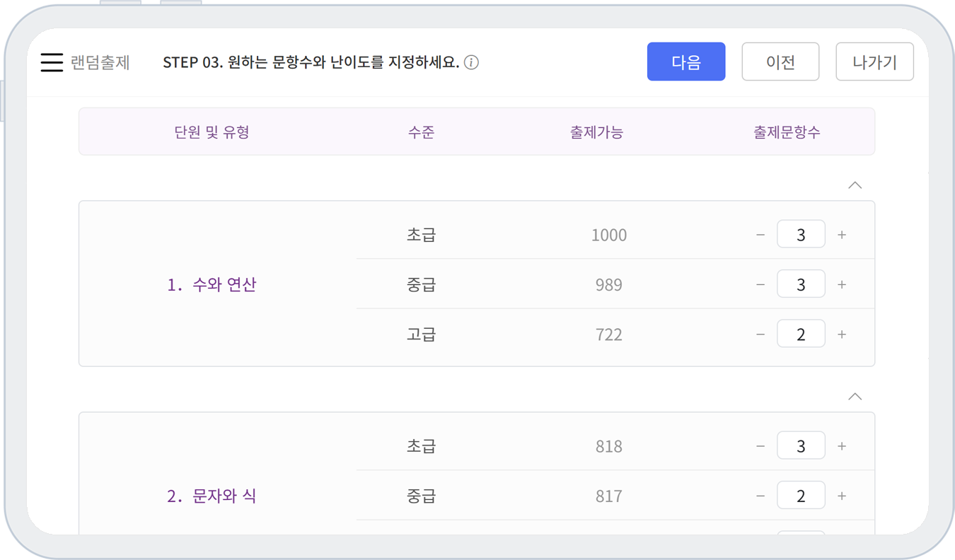The height and width of the screenshot is (560, 955).
Task: Increase 문자와 식 초급 question count
Action: tap(842, 446)
